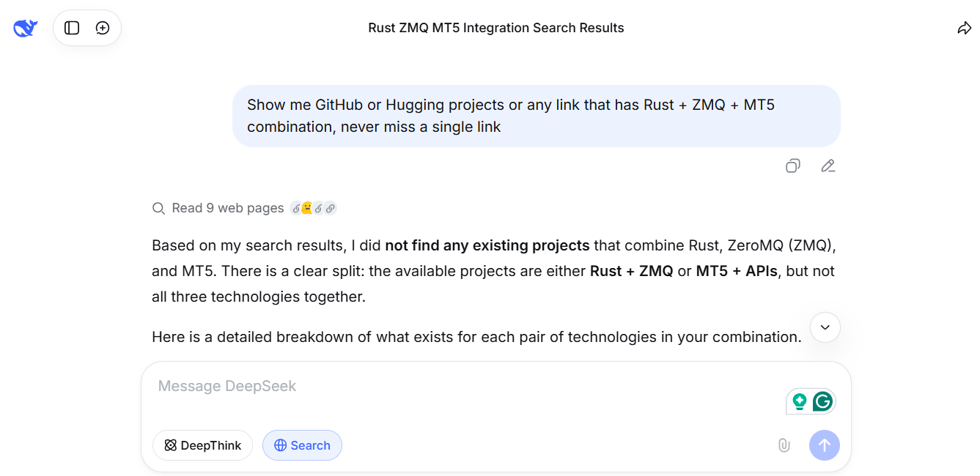Attach a file using the paperclip icon

[x=784, y=445]
